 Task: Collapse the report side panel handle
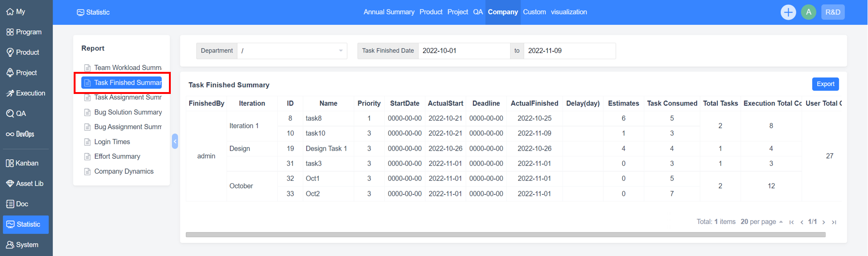175,141
